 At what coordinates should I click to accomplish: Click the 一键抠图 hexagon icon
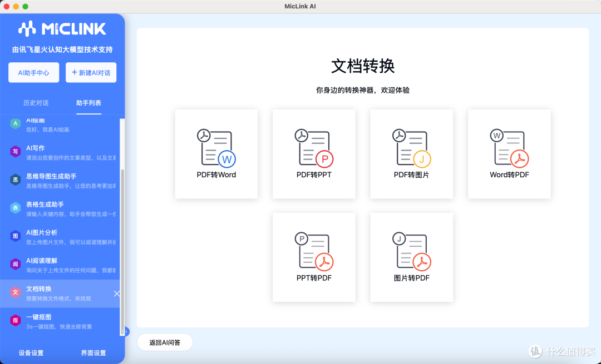click(x=16, y=320)
